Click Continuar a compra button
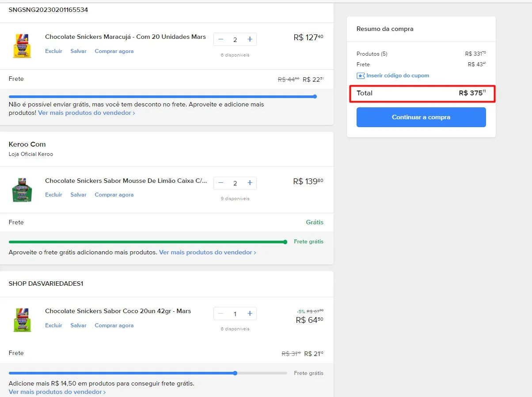532x397 pixels. pyautogui.click(x=421, y=117)
